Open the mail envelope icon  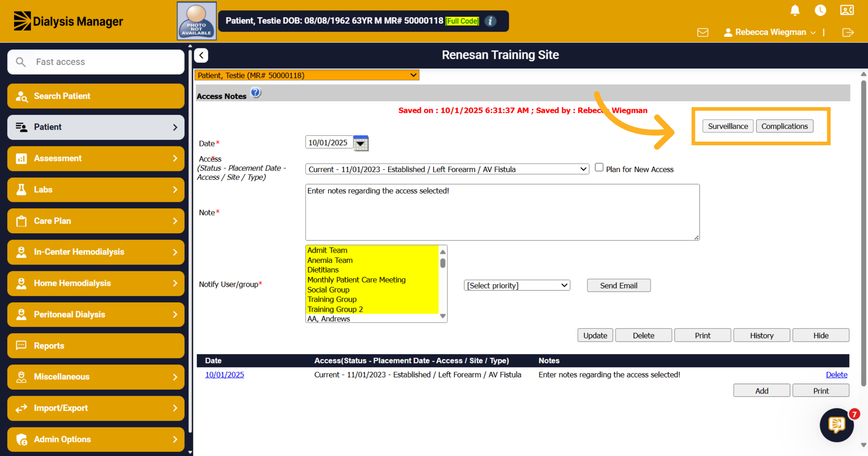pos(703,33)
